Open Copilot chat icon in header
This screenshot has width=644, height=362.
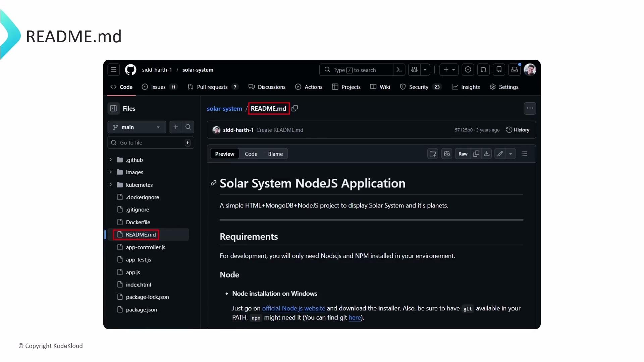point(414,70)
